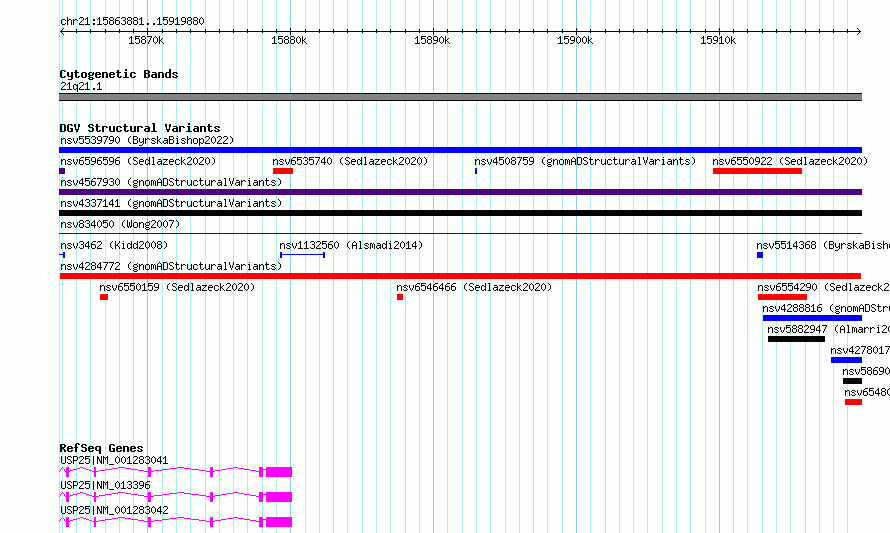This screenshot has width=890, height=533.
Task: Open the nsv6596596 (Sedlazeck2020) label
Action: point(138,161)
